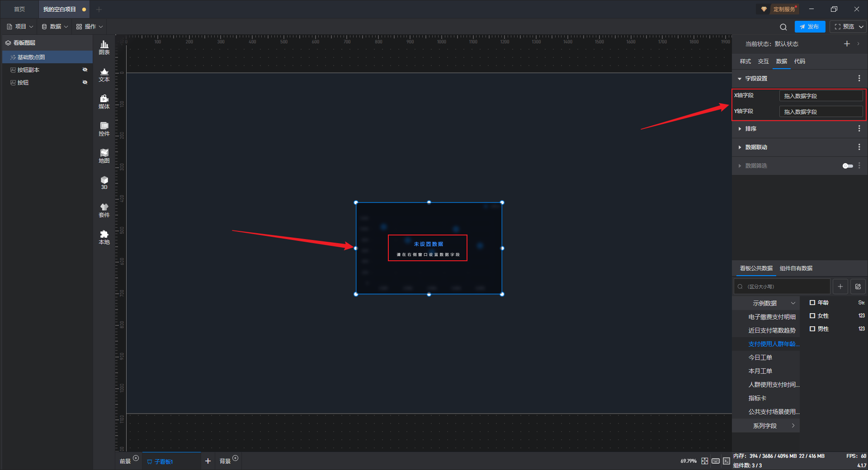Open 数据联动 more options menu
The height and width of the screenshot is (470, 868).
(859, 147)
